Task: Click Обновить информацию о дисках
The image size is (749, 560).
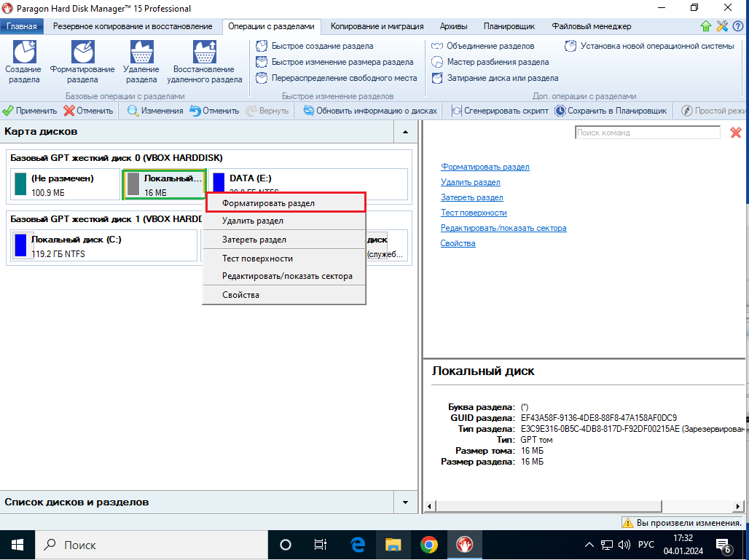Action: 370,111
